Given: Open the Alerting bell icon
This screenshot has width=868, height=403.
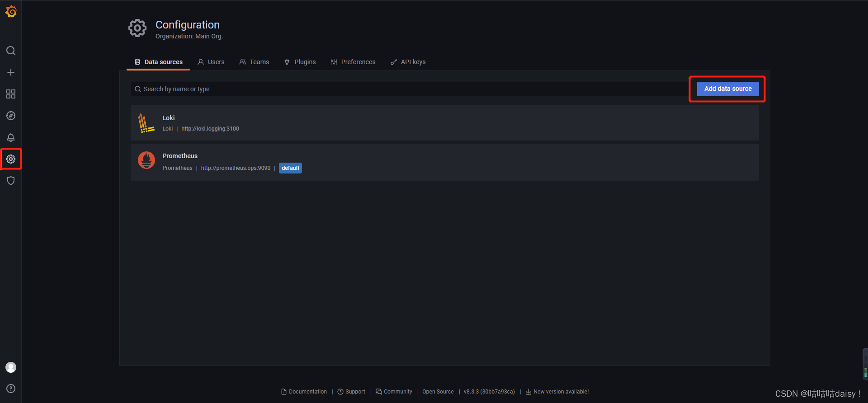Looking at the screenshot, I should [x=11, y=137].
